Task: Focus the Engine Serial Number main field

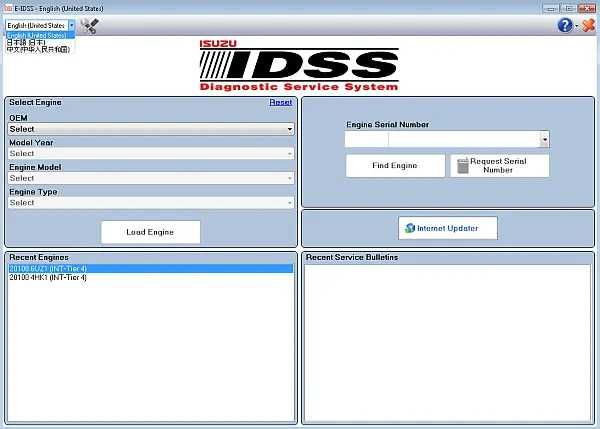Action: pyautogui.click(x=465, y=140)
